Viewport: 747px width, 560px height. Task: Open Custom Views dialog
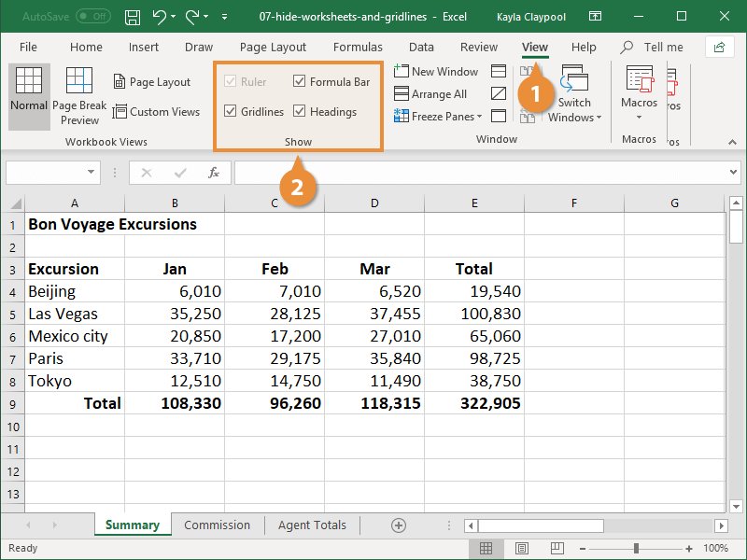pyautogui.click(x=156, y=112)
